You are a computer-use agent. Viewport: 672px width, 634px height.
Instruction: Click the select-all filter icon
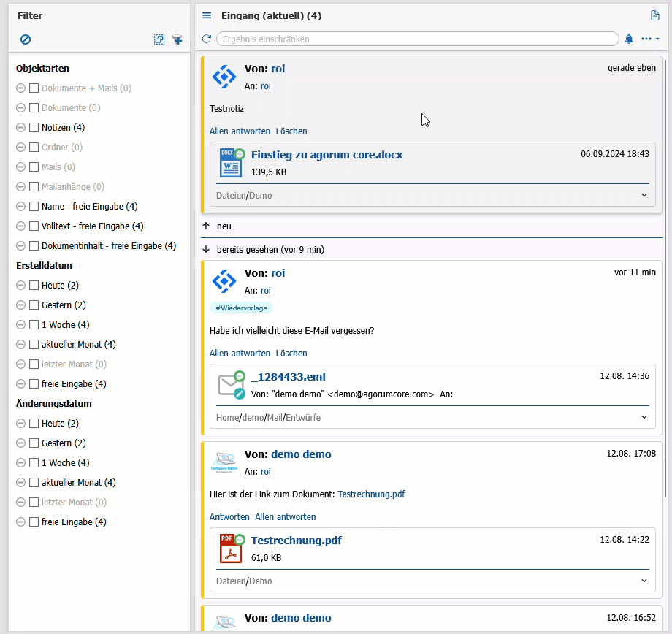pos(159,39)
